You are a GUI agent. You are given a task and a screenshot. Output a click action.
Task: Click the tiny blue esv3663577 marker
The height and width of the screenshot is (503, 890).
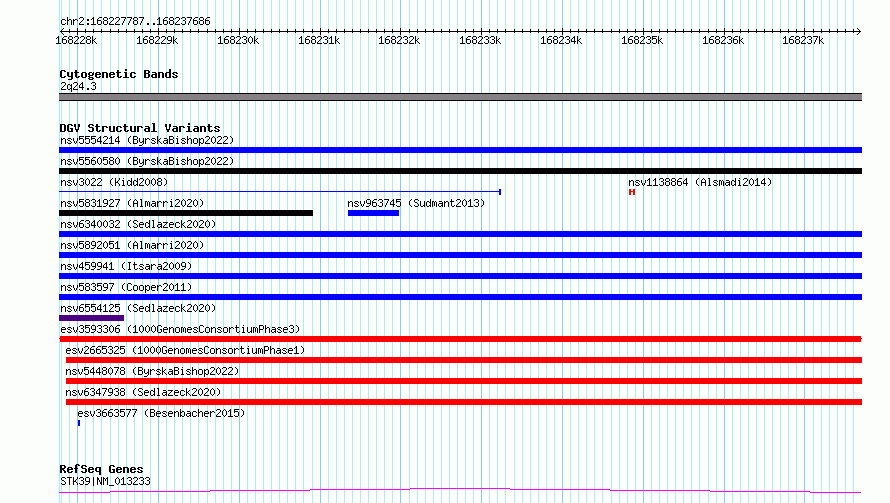79,423
